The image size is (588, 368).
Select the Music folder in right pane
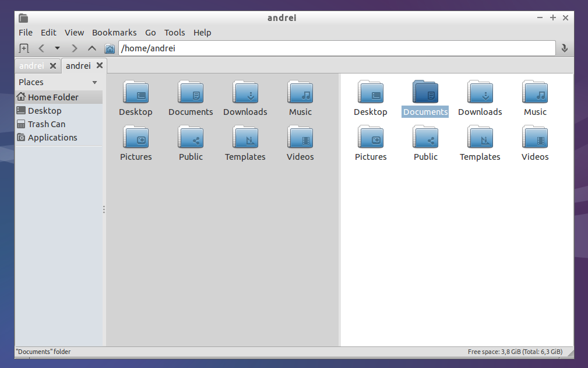click(x=535, y=99)
